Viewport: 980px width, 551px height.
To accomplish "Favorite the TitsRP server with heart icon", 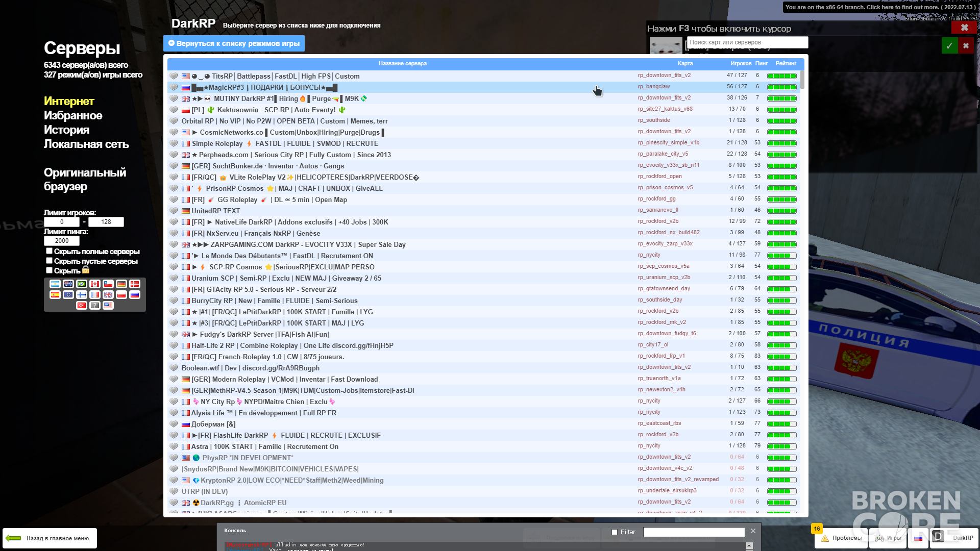I will tap(174, 76).
